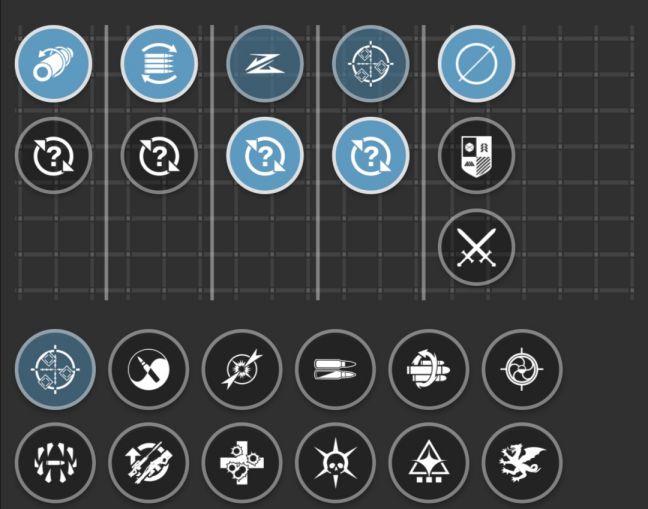Select the shield emblem masterwork icon
This screenshot has height=509, width=648.
coord(476,155)
